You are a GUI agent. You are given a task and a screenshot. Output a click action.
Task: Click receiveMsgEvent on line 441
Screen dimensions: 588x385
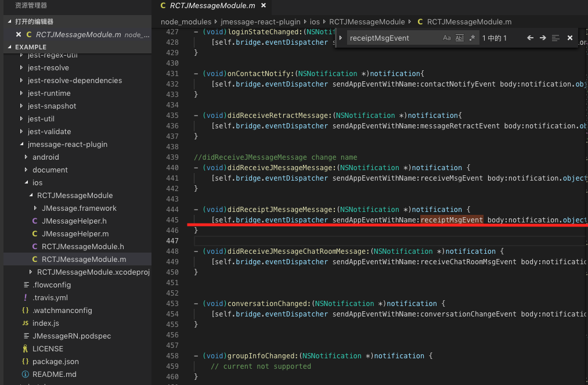coord(452,178)
